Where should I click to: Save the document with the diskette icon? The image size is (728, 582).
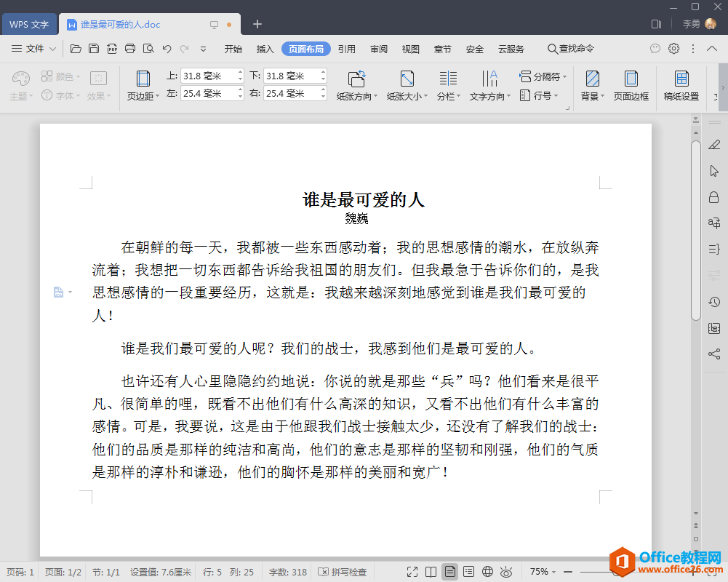94,49
